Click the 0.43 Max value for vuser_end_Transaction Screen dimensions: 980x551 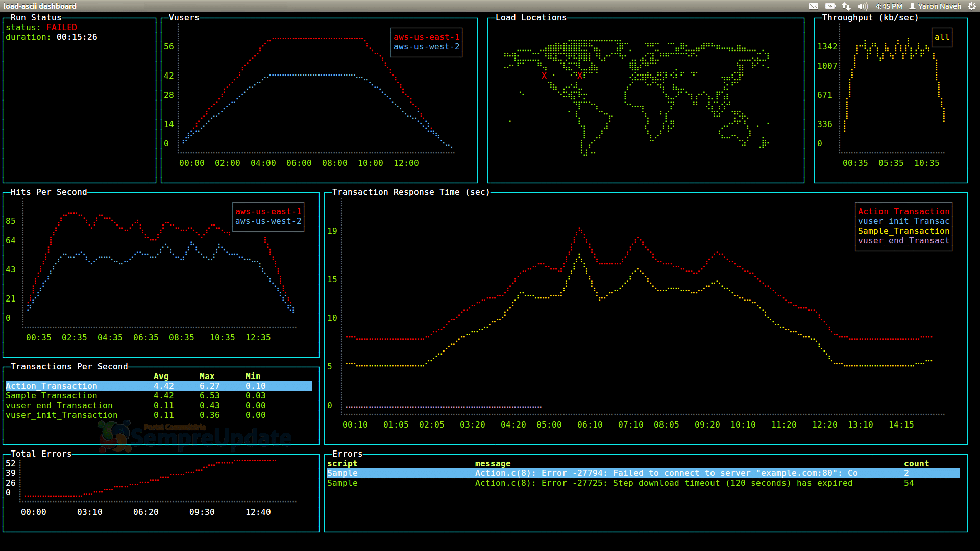click(x=209, y=406)
